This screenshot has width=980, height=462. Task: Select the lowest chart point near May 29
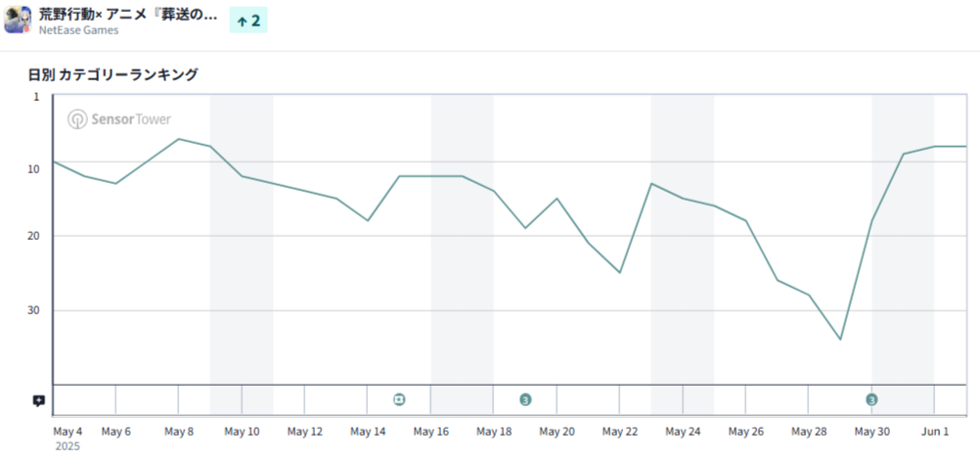(840, 340)
